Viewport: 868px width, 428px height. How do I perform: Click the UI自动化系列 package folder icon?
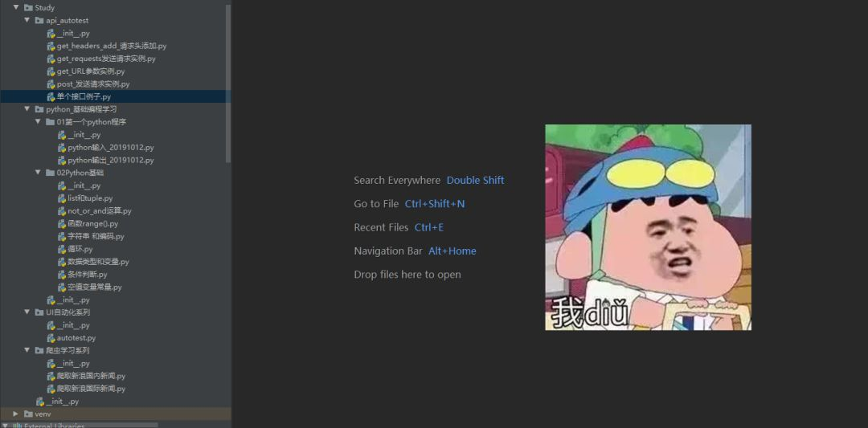[39, 312]
